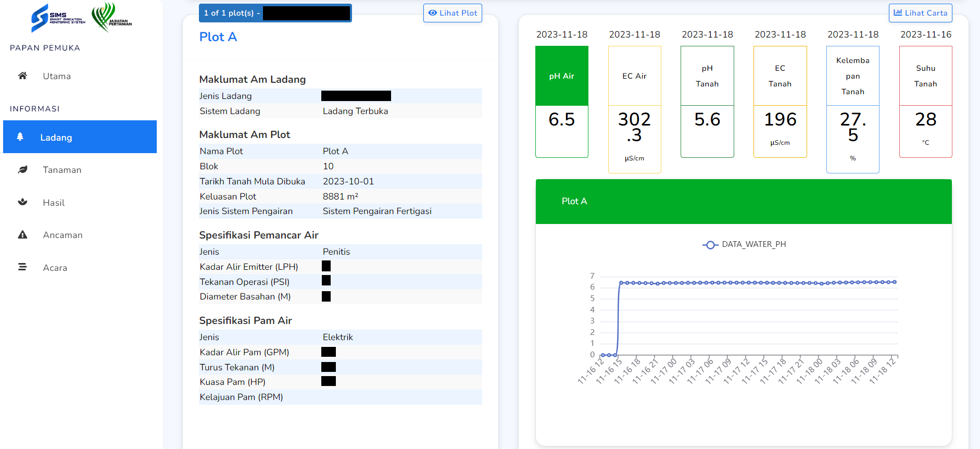Click the leaf icon beside Tanaman
The height and width of the screenshot is (449, 980).
[22, 170]
